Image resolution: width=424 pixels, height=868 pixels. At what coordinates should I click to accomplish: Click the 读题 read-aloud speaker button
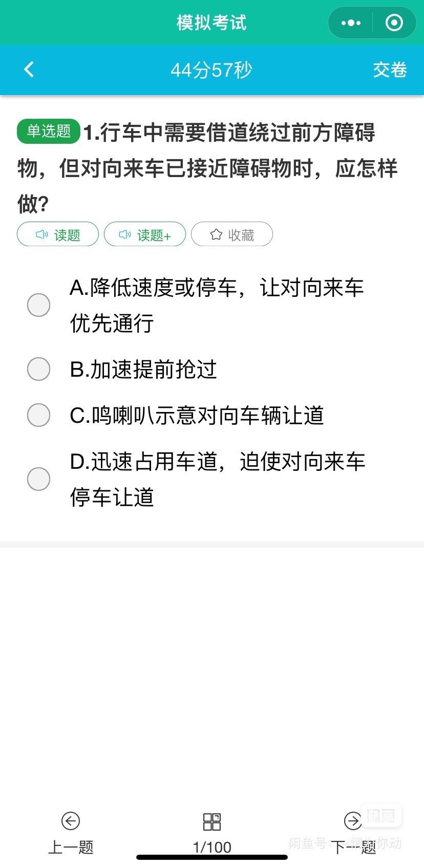(58, 234)
